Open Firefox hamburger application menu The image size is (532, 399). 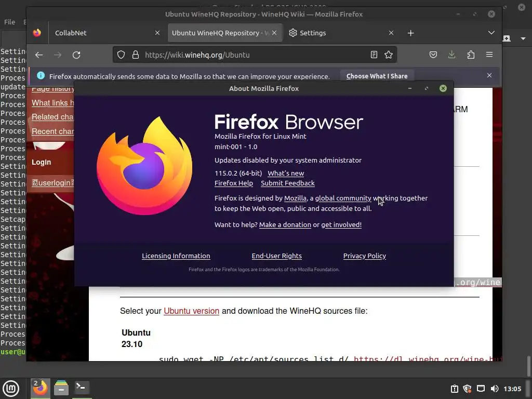[489, 55]
